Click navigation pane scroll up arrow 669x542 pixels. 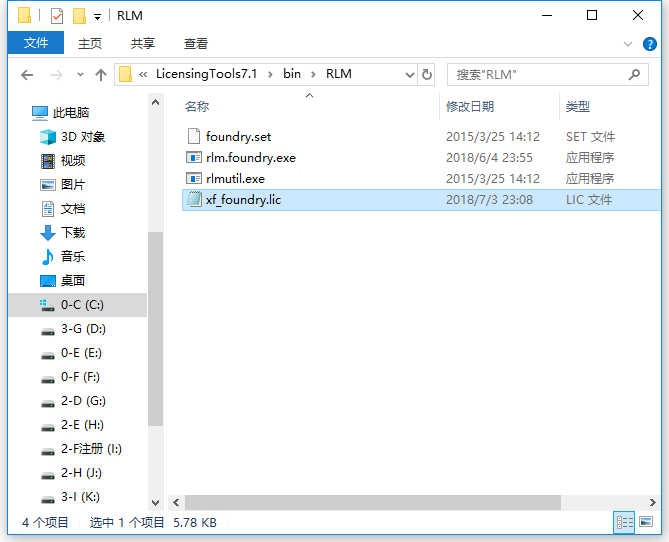155,102
